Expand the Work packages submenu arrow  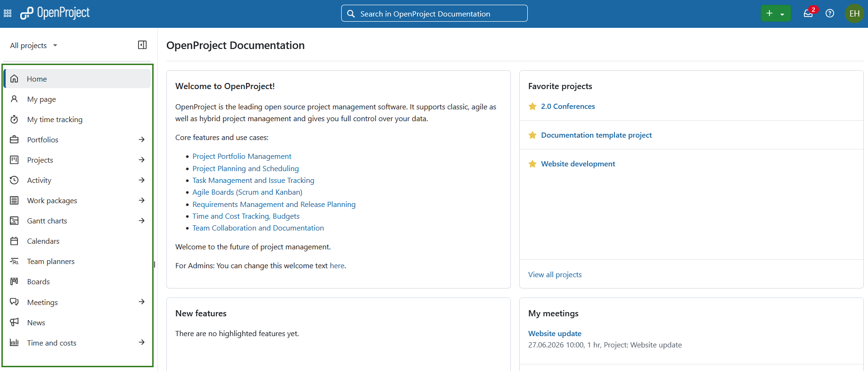(141, 200)
